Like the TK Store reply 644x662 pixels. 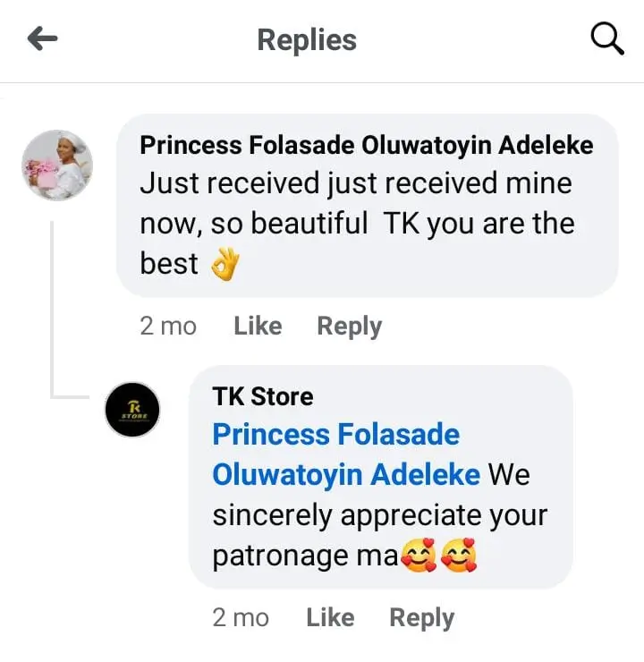330,617
